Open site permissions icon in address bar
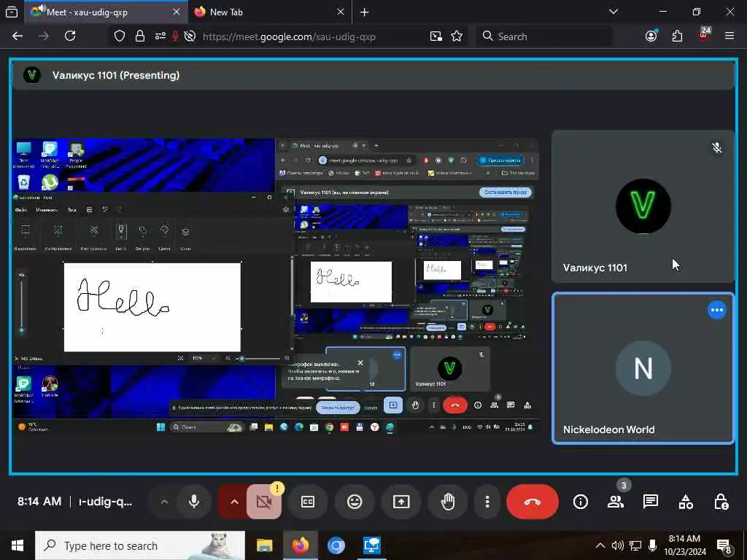This screenshot has height=560, width=747. click(160, 36)
